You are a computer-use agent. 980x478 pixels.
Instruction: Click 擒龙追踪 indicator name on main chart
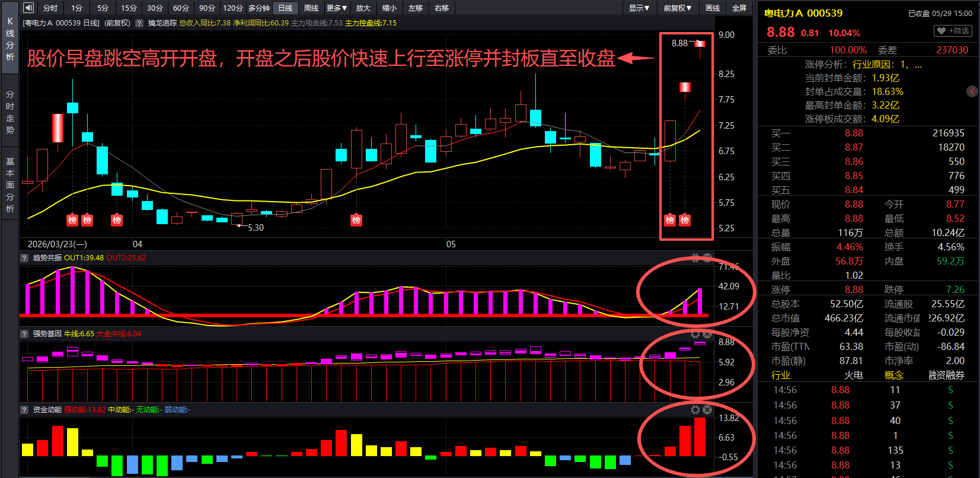(x=162, y=23)
